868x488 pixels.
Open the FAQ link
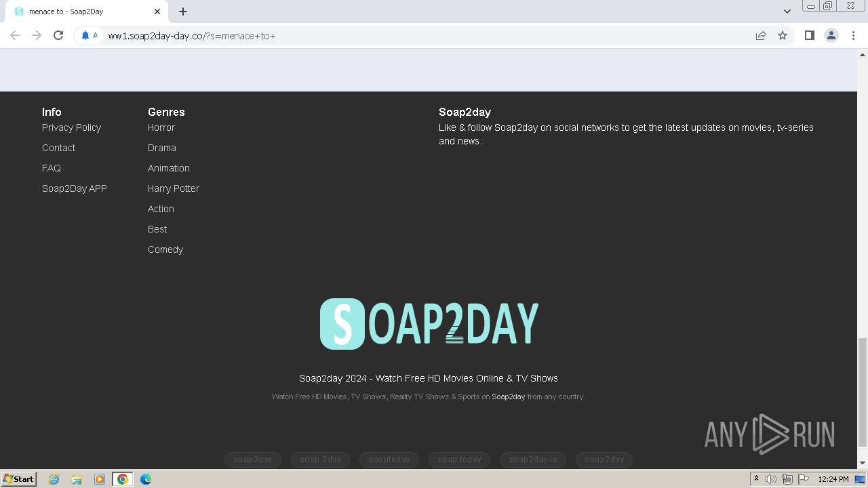click(52, 168)
